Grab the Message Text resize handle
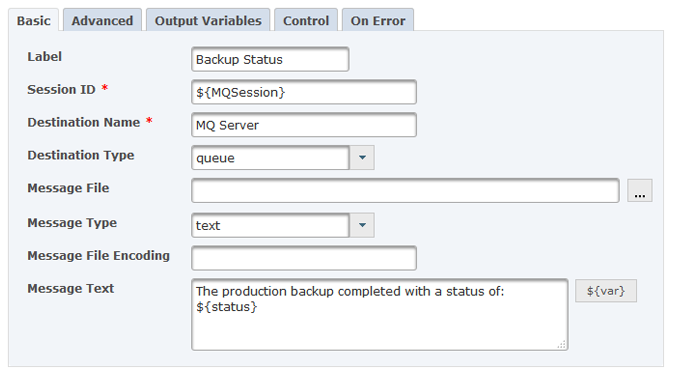The height and width of the screenshot is (374, 674). pyautogui.click(x=561, y=344)
